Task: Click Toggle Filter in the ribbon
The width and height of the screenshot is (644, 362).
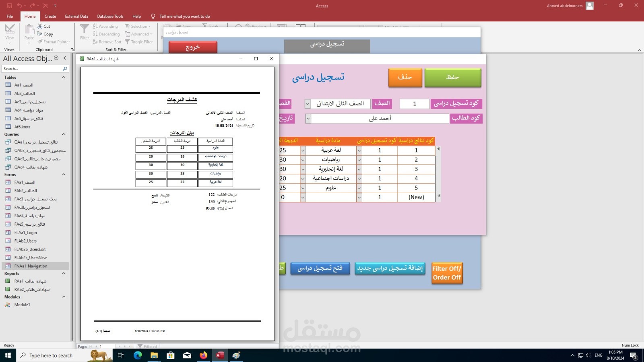Action: (x=139, y=42)
